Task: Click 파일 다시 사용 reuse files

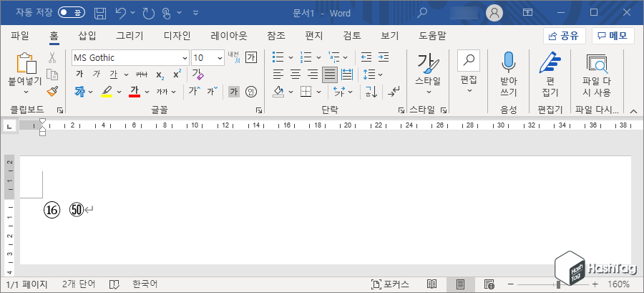Action: coord(597,74)
